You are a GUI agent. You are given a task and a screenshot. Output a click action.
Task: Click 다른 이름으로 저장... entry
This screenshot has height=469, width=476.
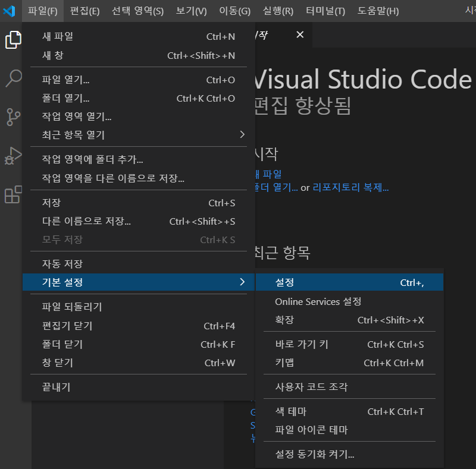(139, 221)
